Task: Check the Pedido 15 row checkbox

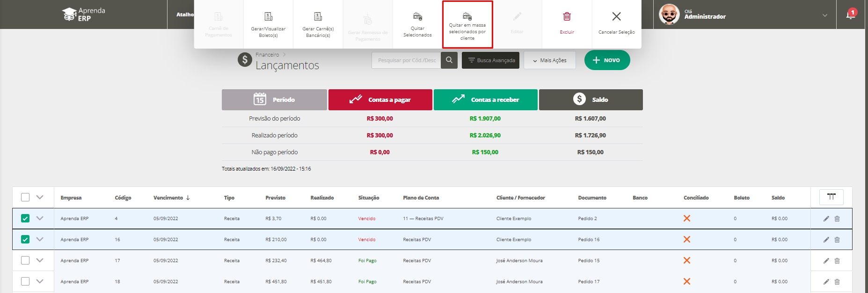Action: coord(25,260)
